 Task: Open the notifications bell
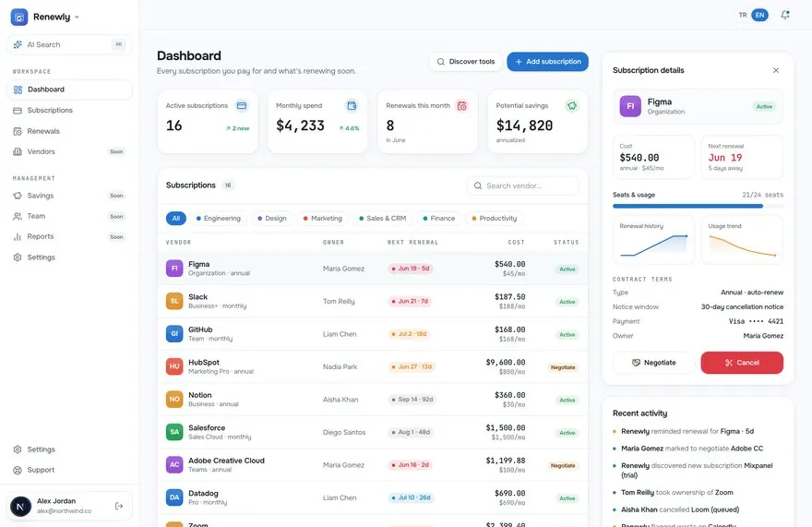(x=785, y=15)
